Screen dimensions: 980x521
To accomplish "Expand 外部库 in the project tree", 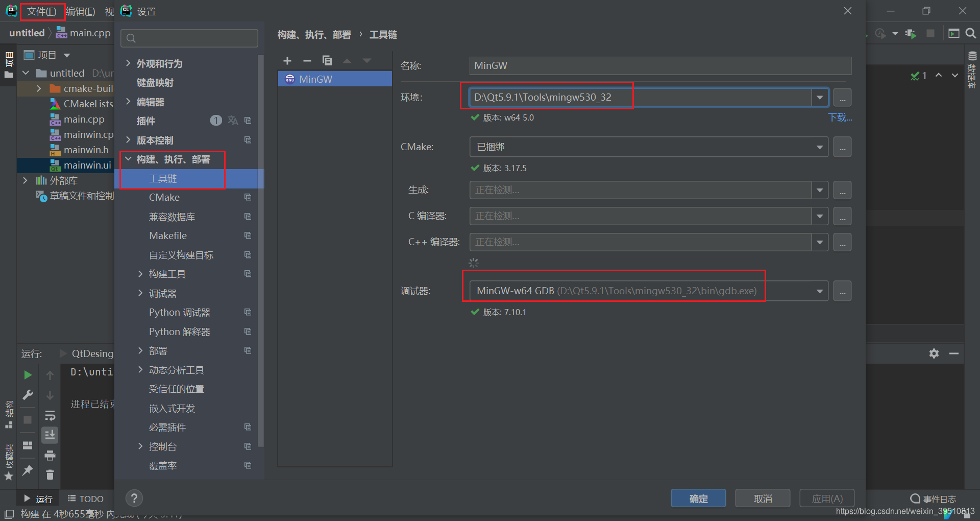I will pos(25,180).
